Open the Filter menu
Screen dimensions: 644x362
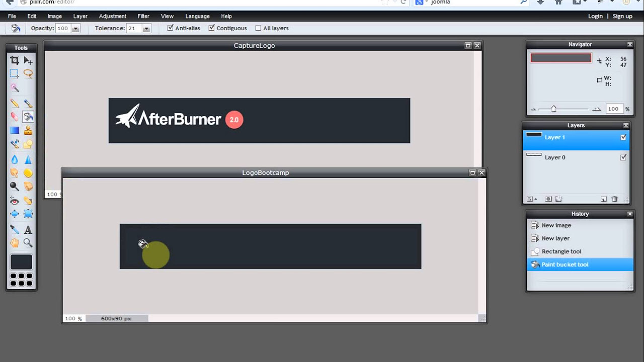click(143, 16)
